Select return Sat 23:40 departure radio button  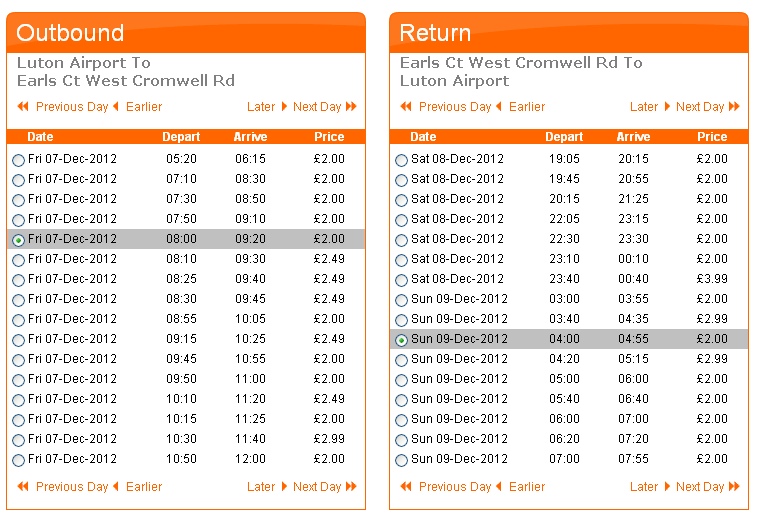click(401, 280)
